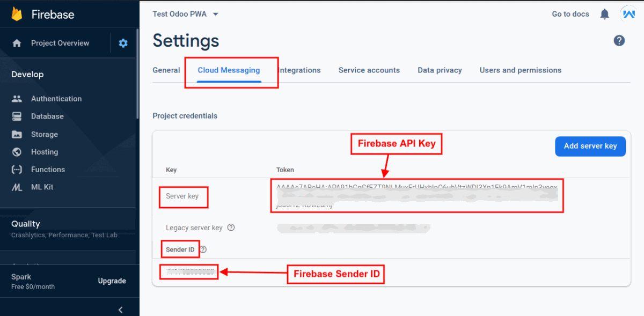Click the Server key label
This screenshot has height=316, width=644.
coord(182,196)
